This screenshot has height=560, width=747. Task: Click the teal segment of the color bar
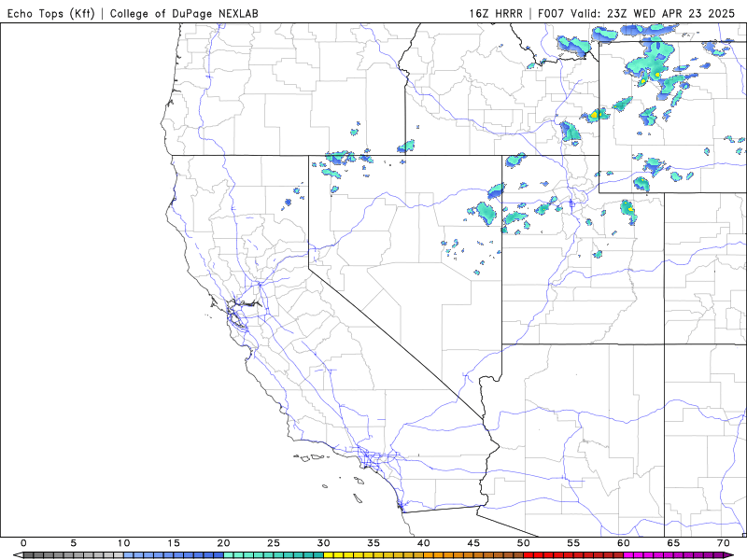[274, 555]
